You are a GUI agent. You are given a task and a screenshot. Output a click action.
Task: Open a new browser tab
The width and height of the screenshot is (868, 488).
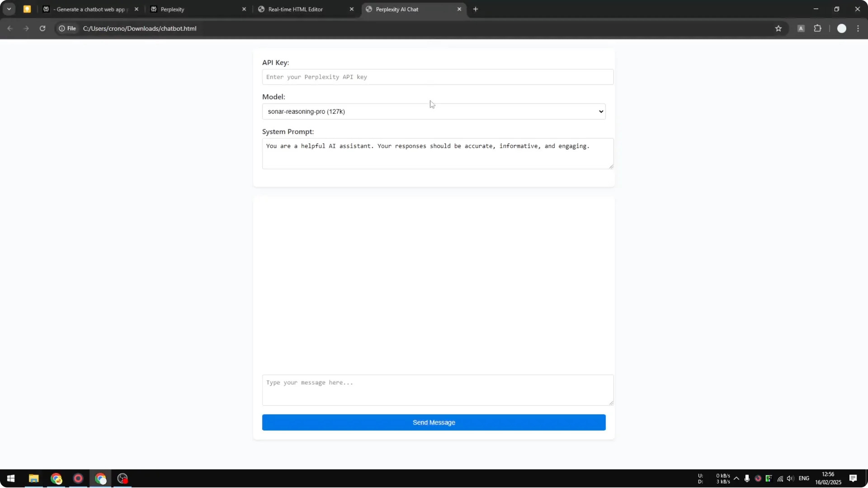click(x=476, y=9)
